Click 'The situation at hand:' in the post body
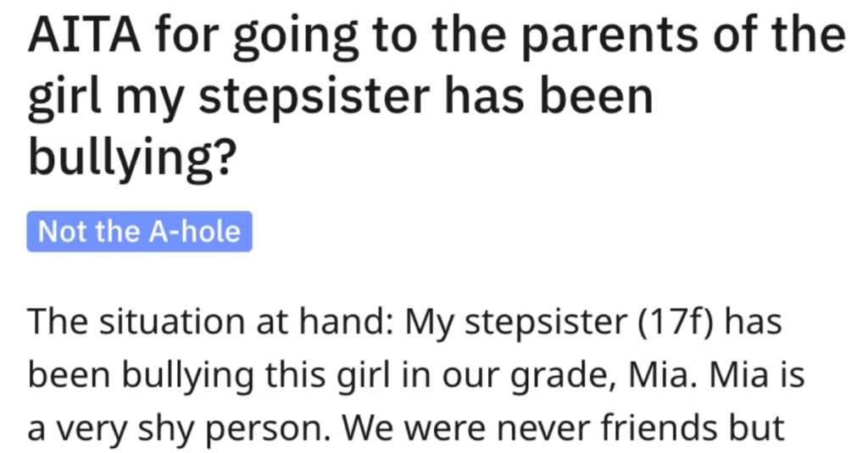This screenshot has width=868, height=453. (211, 322)
